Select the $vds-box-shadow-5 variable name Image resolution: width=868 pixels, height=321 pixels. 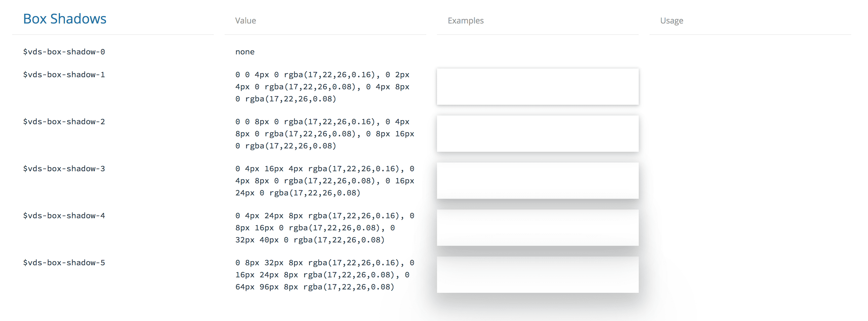click(64, 263)
